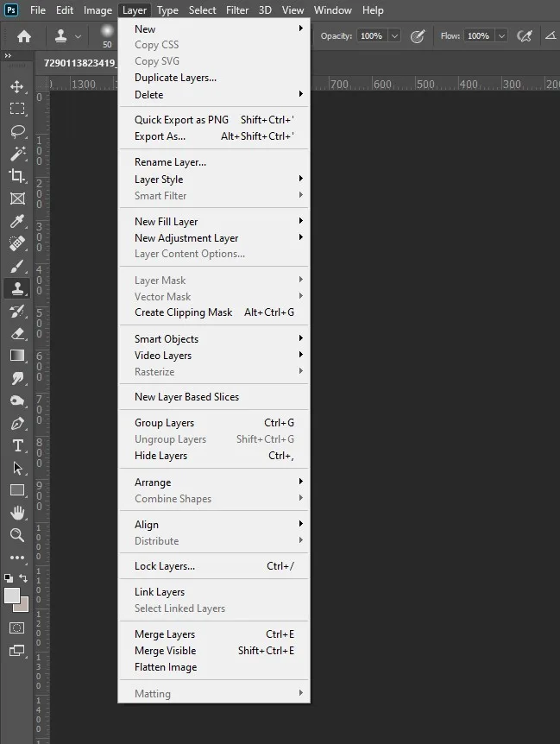Click the Flow 100% value field
Screen dimensions: 560x744
[479, 36]
